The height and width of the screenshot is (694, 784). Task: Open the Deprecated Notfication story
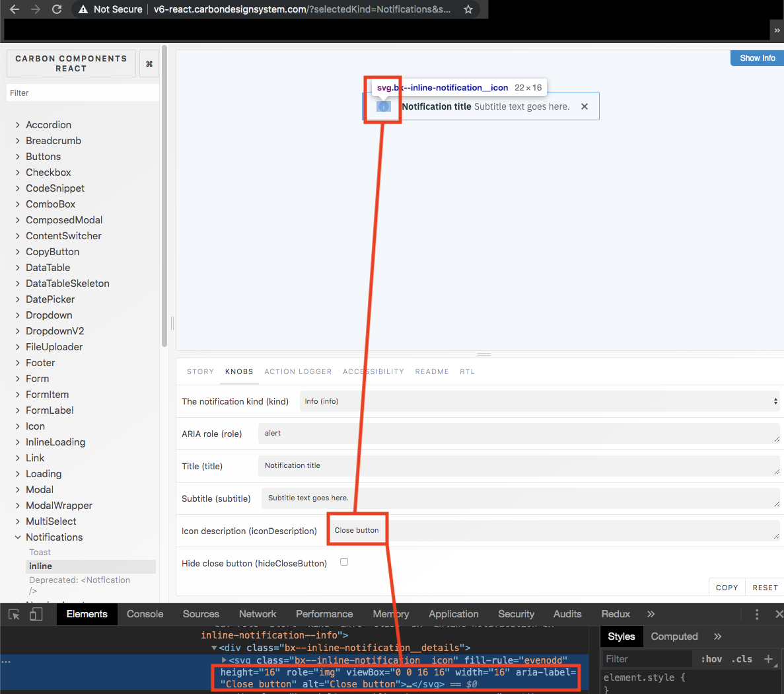pyautogui.click(x=79, y=585)
